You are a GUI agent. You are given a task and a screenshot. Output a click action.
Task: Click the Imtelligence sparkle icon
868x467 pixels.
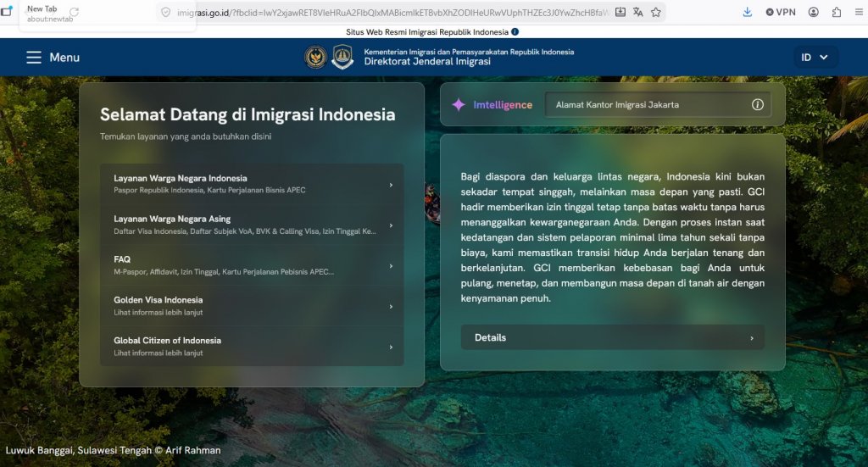pyautogui.click(x=459, y=105)
